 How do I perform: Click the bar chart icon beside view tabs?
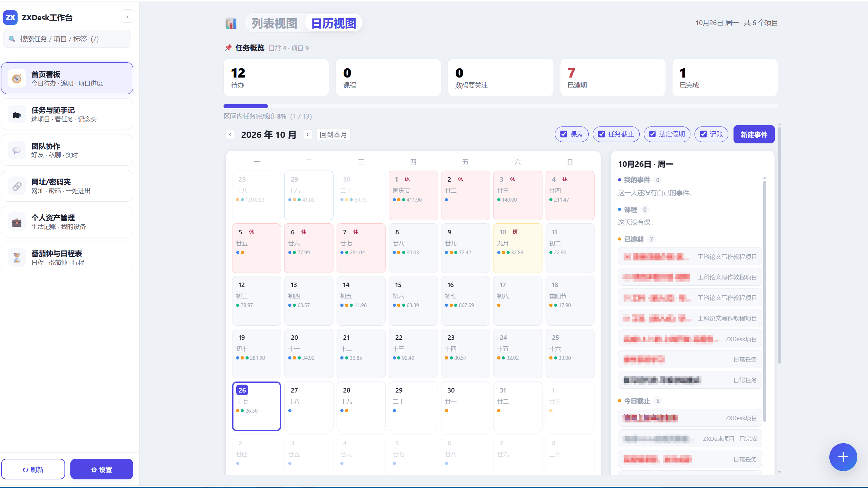click(231, 23)
